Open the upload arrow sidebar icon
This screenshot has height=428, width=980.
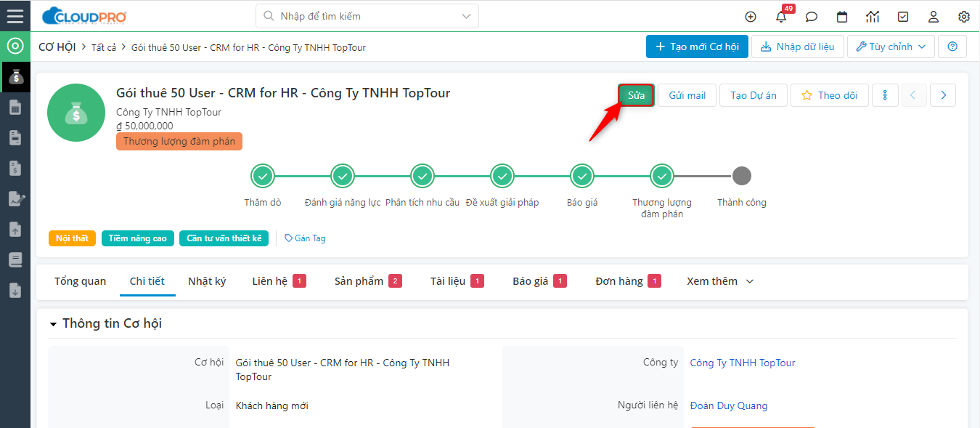(x=15, y=229)
